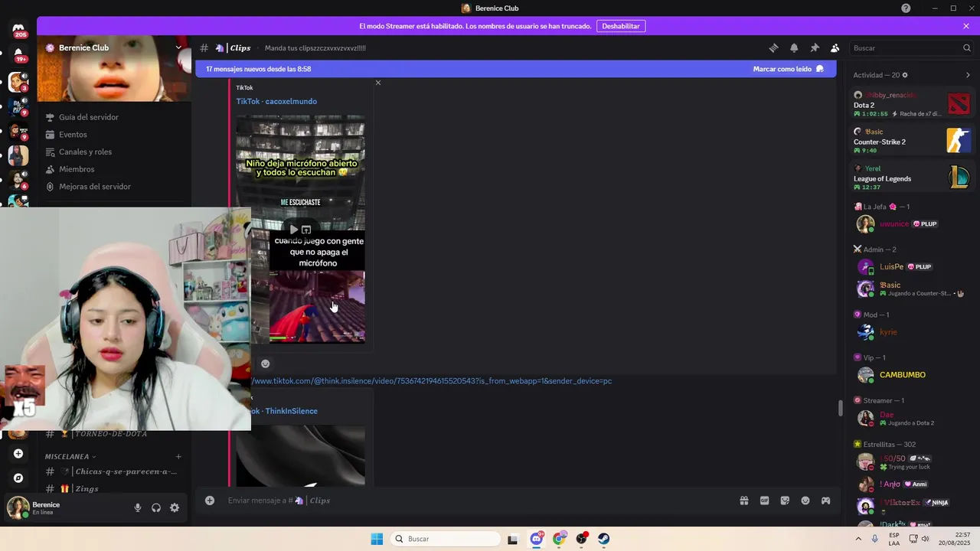The image size is (980, 551).
Task: Open member Dae in Streamer role
Action: pos(912,418)
